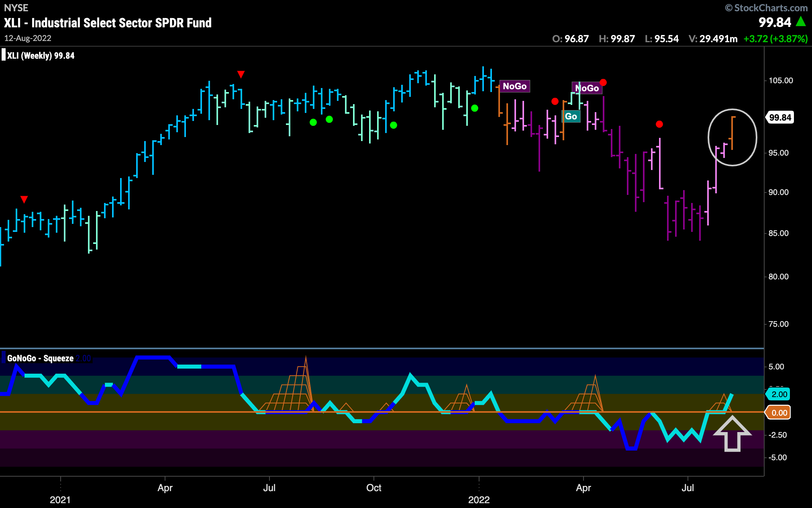
Task: Click the 99.84 price tag on the right axis
Action: click(780, 117)
